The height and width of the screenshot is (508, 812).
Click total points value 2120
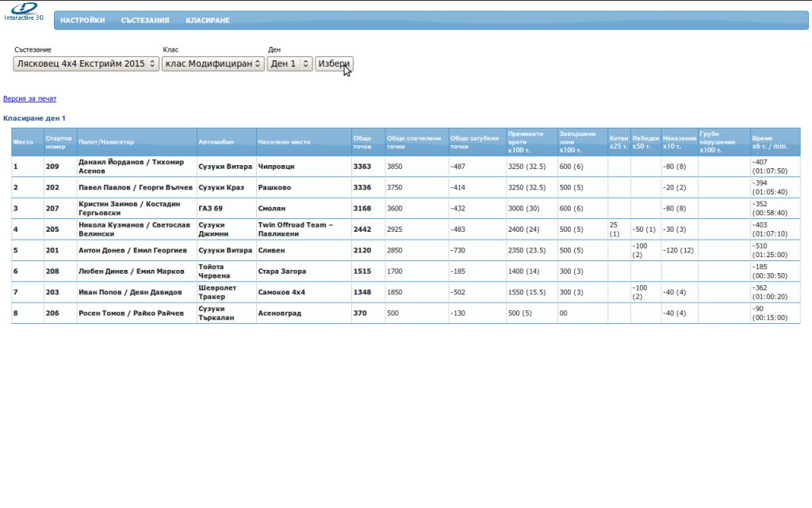362,250
